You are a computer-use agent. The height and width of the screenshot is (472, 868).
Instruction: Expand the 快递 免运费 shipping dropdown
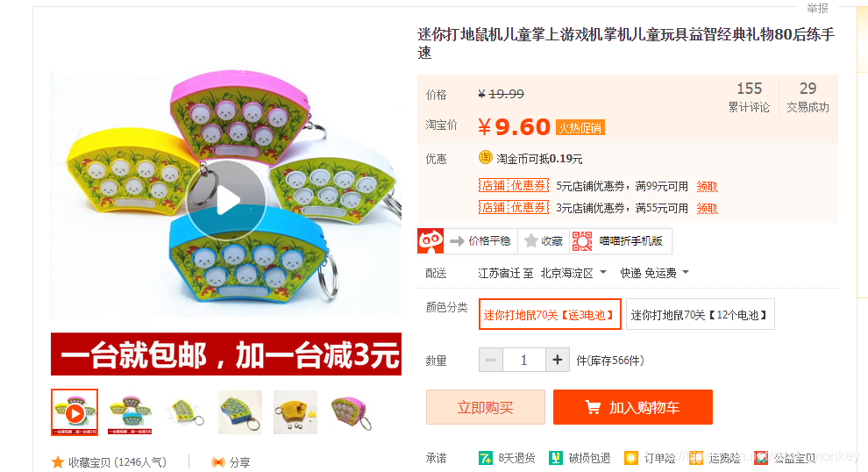[654, 273]
